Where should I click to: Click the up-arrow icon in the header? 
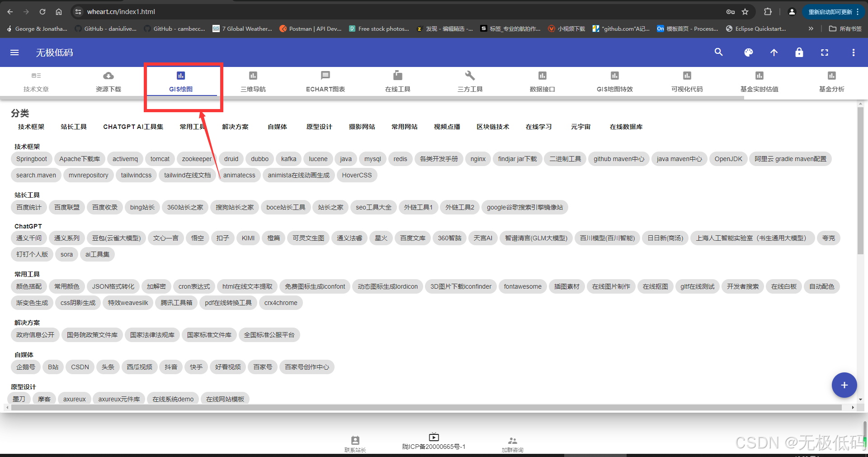[x=774, y=52]
